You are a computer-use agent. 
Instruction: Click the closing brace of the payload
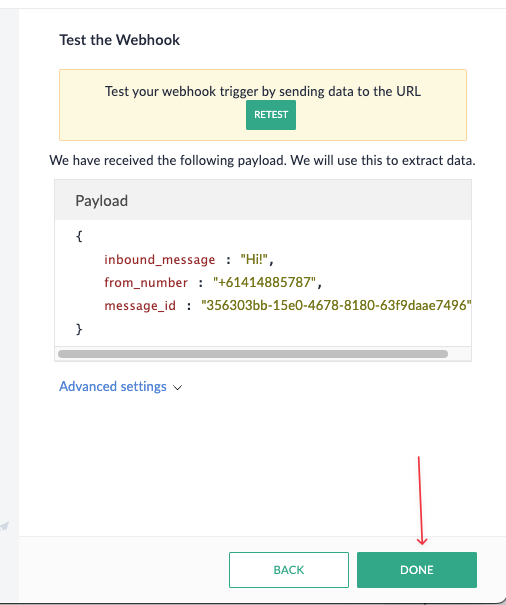click(79, 329)
